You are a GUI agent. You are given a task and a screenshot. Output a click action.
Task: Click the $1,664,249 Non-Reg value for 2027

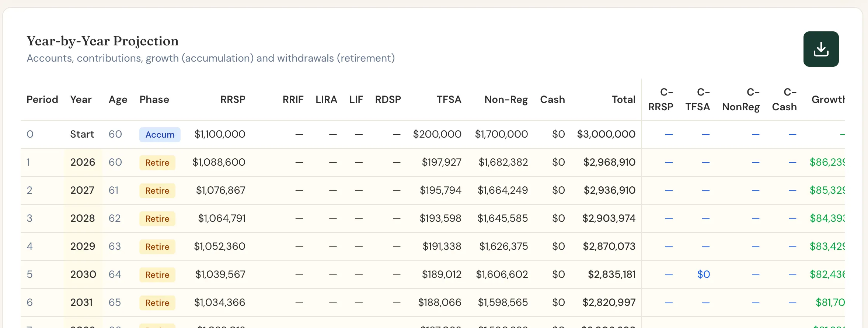pos(503,190)
